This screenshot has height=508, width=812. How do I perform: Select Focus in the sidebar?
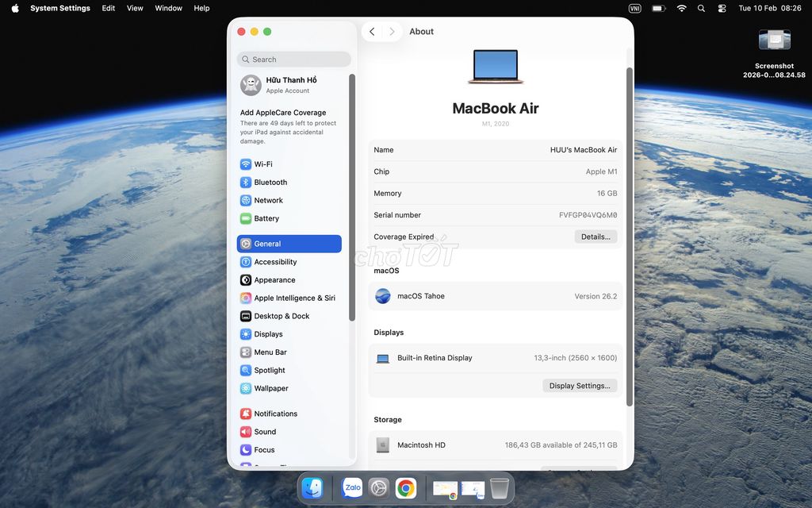pos(263,449)
